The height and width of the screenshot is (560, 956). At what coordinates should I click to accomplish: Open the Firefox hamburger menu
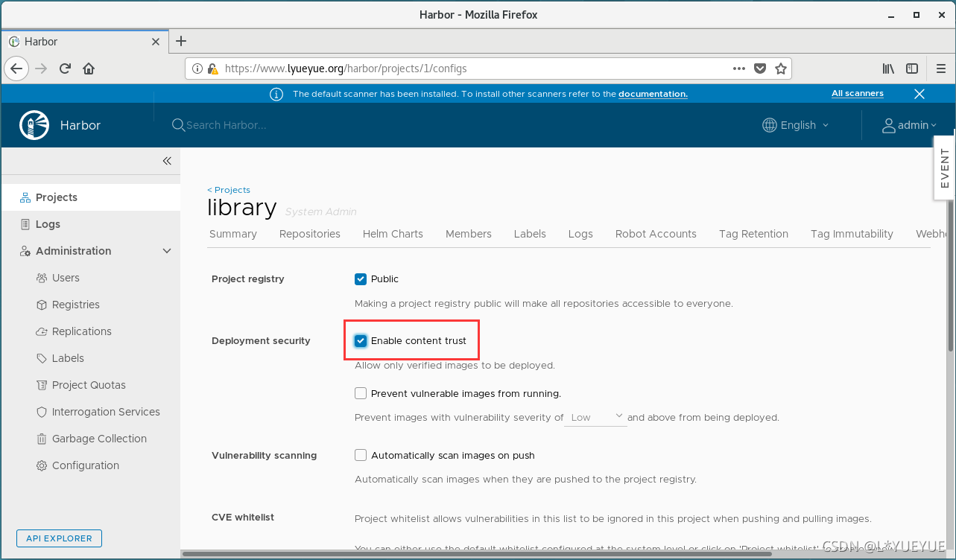click(941, 69)
